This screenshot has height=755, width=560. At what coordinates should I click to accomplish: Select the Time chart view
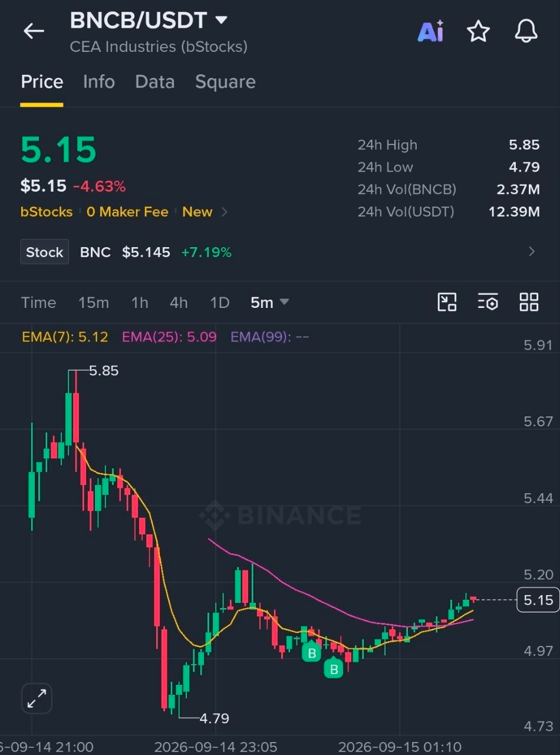[x=38, y=303]
